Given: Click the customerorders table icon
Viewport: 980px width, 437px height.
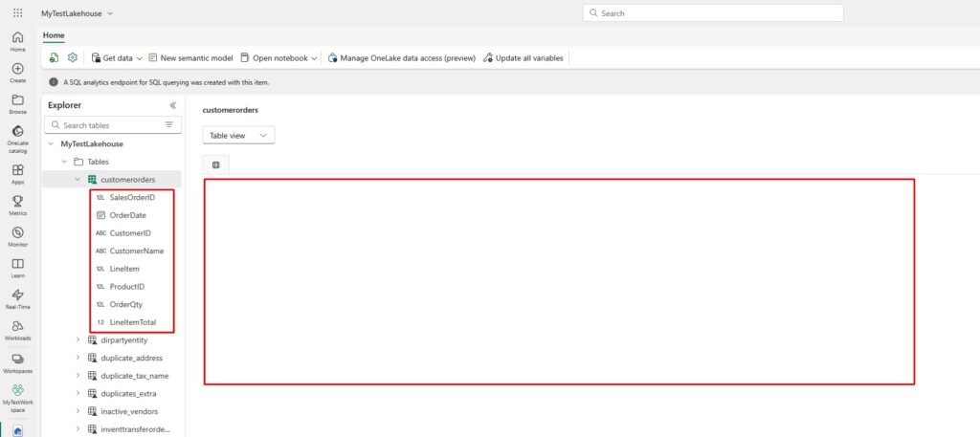Looking at the screenshot, I should point(92,179).
